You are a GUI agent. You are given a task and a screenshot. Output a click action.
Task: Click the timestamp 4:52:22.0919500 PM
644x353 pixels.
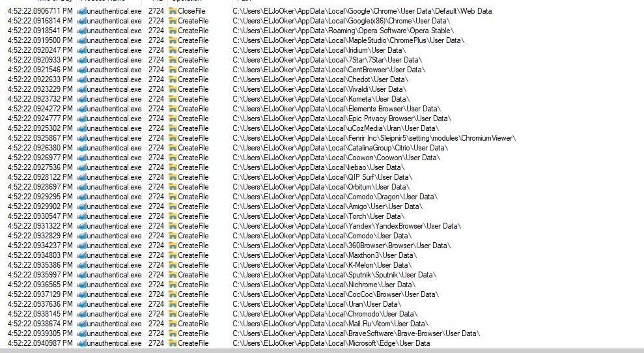(x=40, y=40)
